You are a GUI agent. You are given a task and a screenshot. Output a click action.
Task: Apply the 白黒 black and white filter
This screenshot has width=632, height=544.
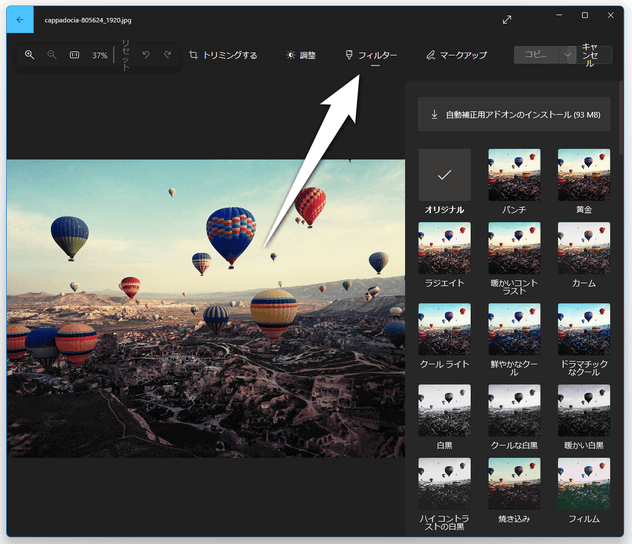pos(445,410)
